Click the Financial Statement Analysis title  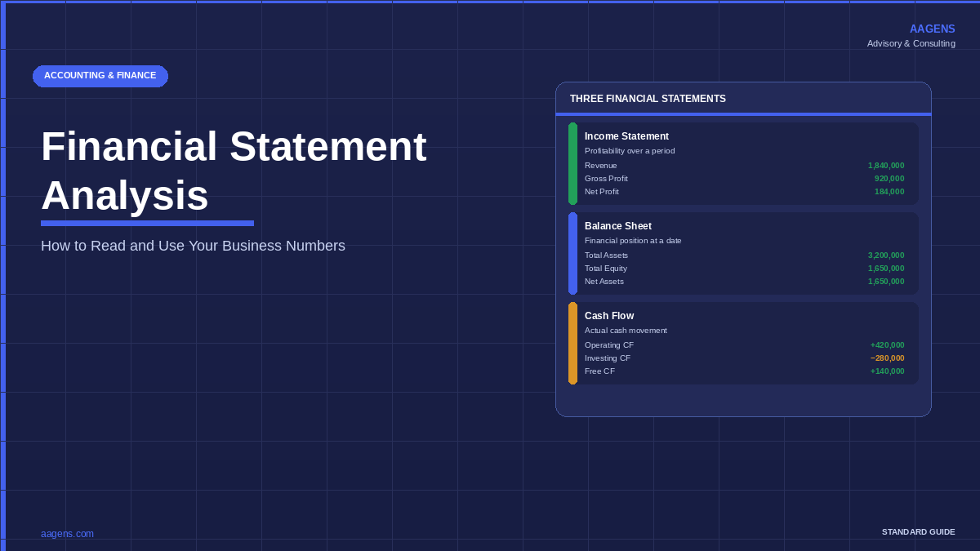(x=234, y=171)
